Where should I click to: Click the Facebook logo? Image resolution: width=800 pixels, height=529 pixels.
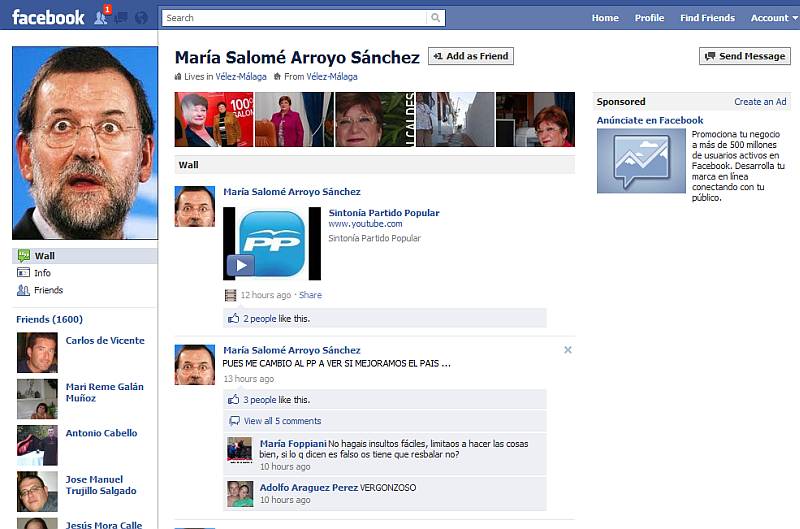[48, 17]
